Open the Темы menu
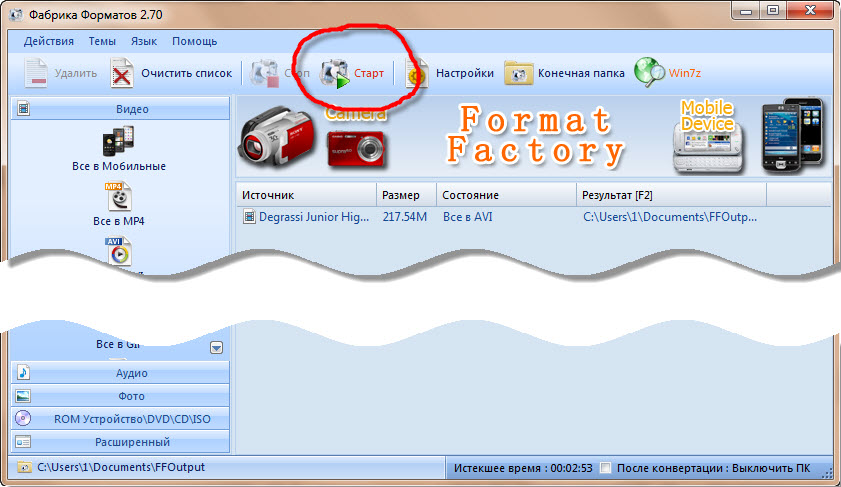 point(102,41)
